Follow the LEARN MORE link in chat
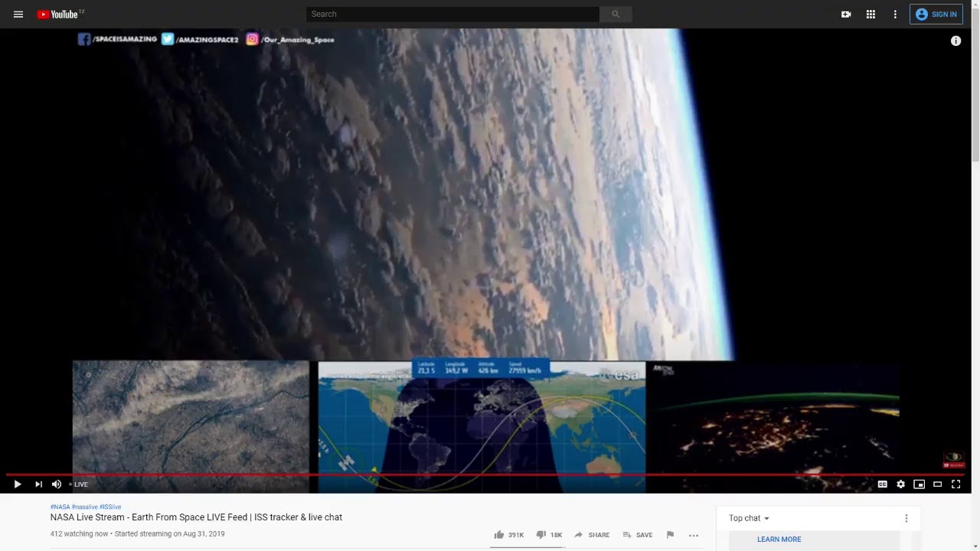The image size is (980, 551). tap(779, 540)
